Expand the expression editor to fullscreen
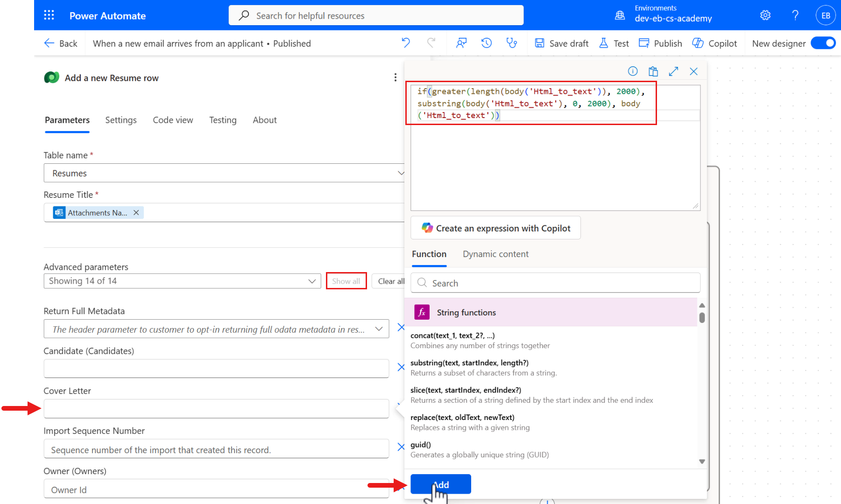The image size is (841, 504). click(673, 71)
